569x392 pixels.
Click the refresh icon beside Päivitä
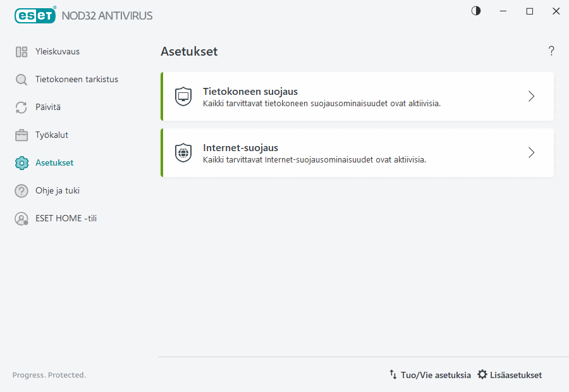(20, 107)
